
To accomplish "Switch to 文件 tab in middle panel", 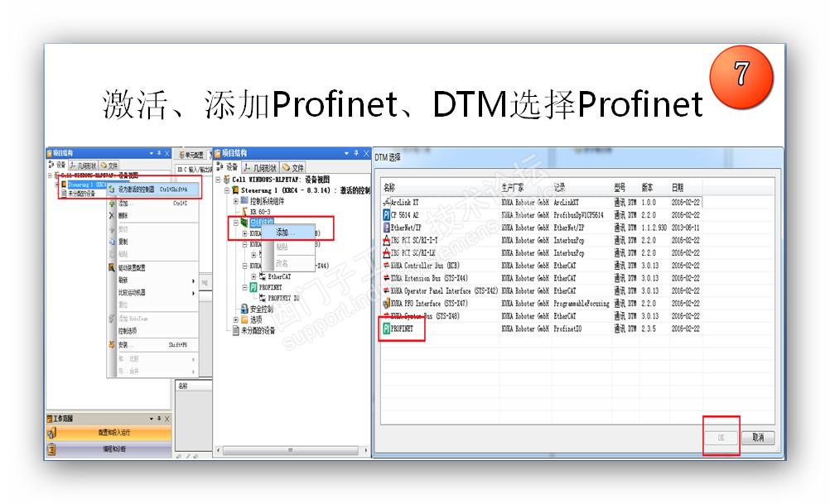I will tap(292, 168).
